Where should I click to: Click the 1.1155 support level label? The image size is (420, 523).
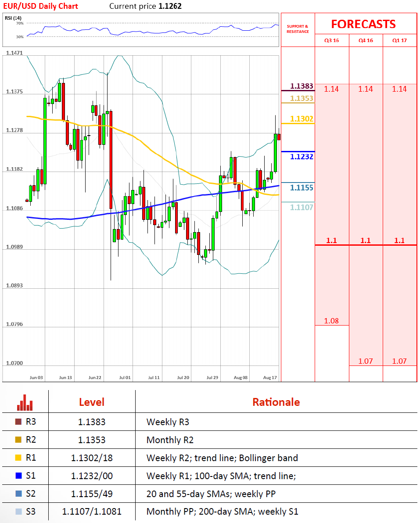click(x=302, y=187)
